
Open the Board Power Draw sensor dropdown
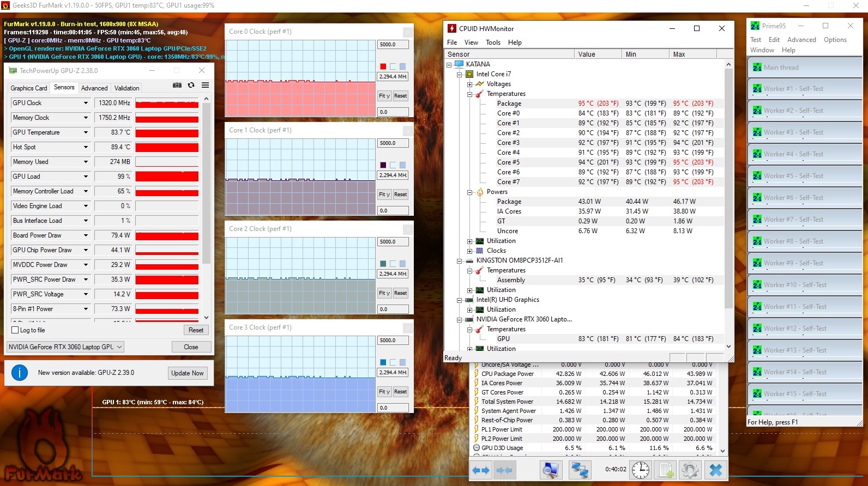(86, 235)
